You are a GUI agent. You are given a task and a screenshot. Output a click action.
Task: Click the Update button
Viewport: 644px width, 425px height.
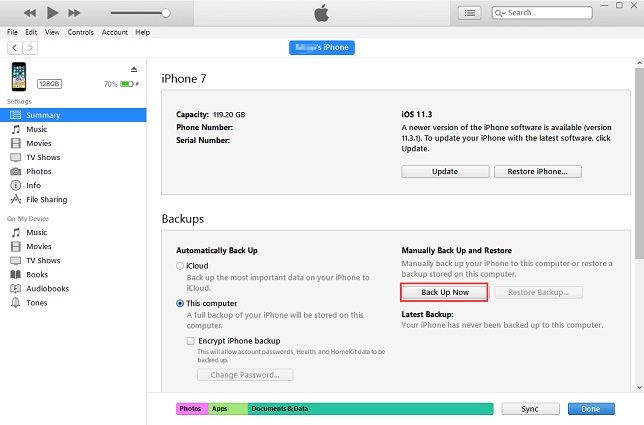pyautogui.click(x=445, y=172)
